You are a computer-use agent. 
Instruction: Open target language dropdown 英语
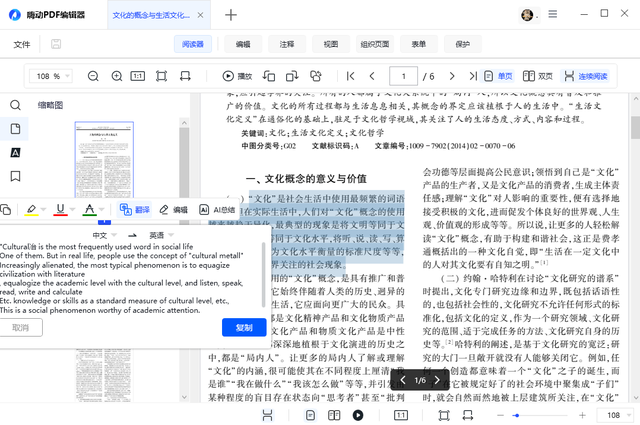[x=161, y=235]
